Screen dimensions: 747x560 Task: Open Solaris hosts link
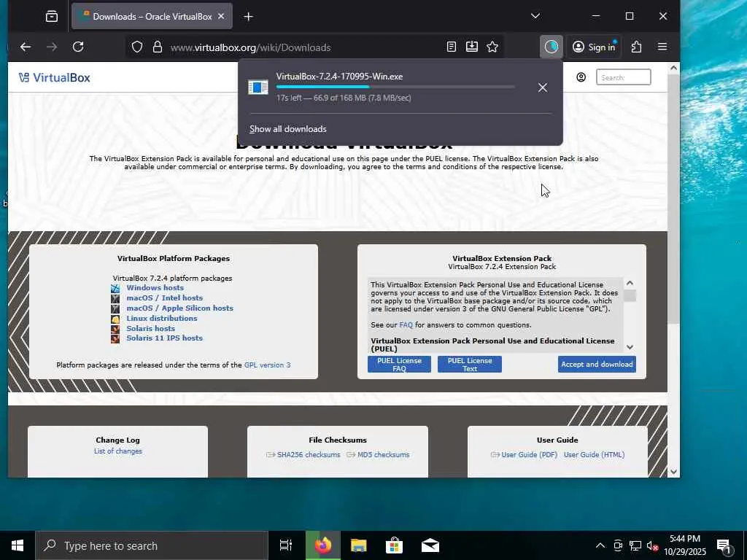pos(150,329)
